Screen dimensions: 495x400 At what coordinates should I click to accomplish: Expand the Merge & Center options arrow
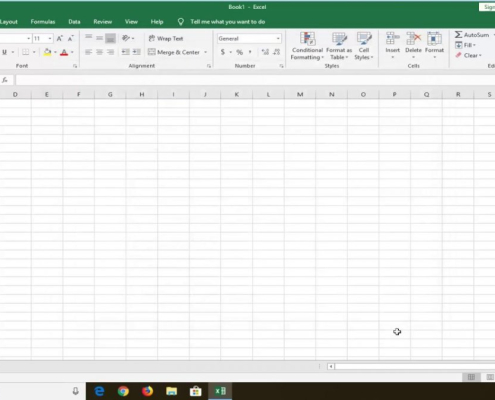(x=205, y=52)
